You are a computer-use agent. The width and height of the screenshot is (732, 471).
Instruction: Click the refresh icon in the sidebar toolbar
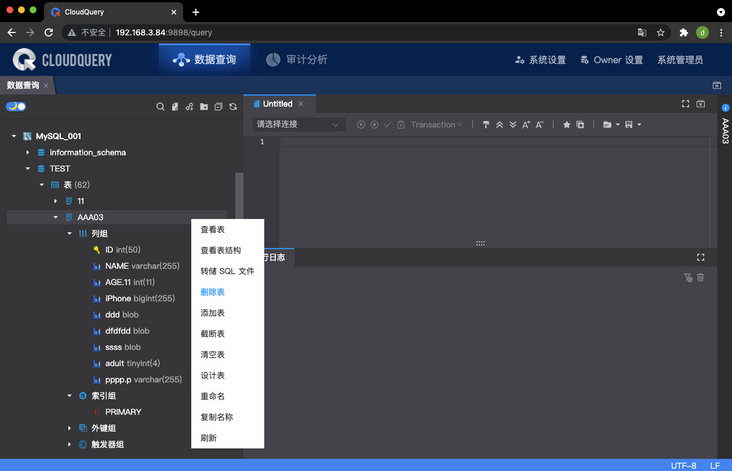(233, 107)
